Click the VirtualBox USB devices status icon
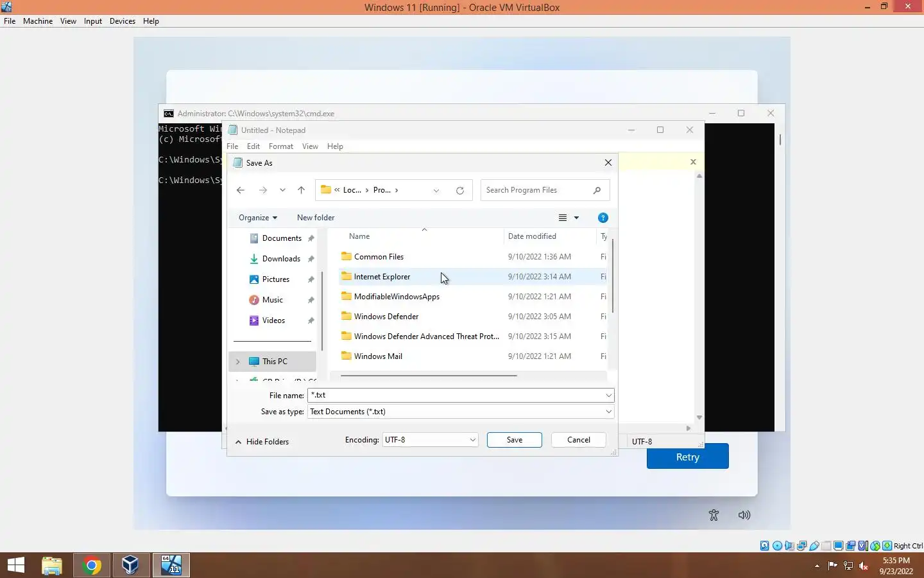This screenshot has width=924, height=578. [x=814, y=546]
